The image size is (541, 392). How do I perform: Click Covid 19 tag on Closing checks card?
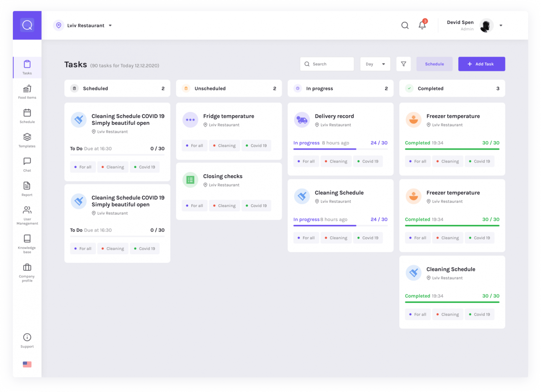tap(256, 206)
